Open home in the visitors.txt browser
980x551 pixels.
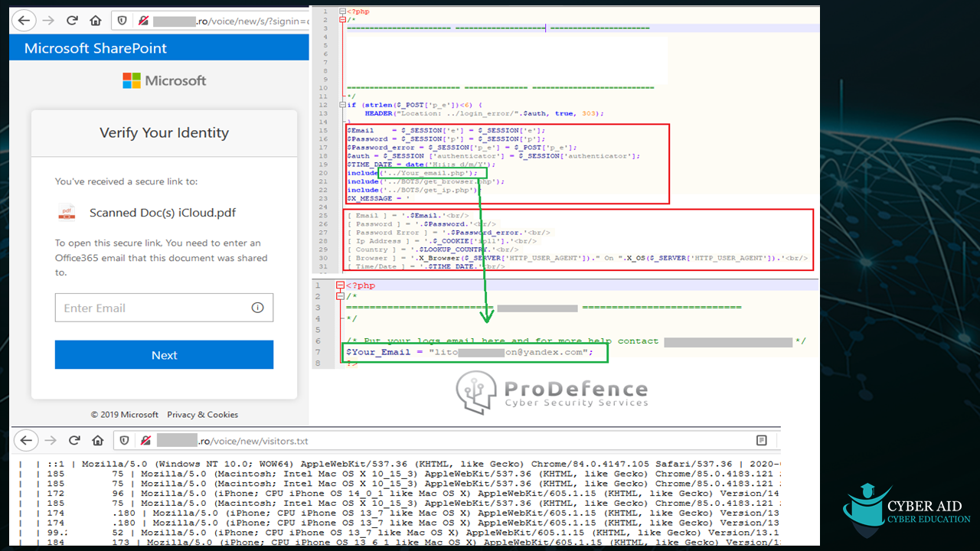click(x=98, y=440)
